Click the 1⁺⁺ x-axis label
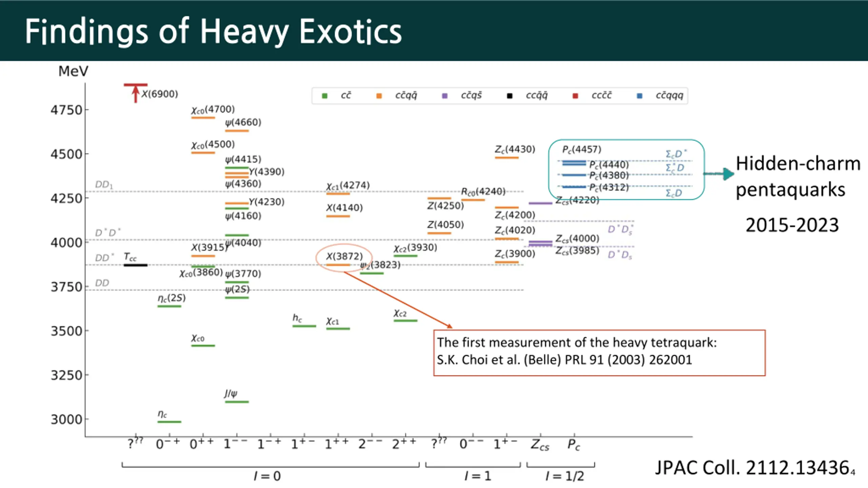The width and height of the screenshot is (868, 488). point(337,444)
